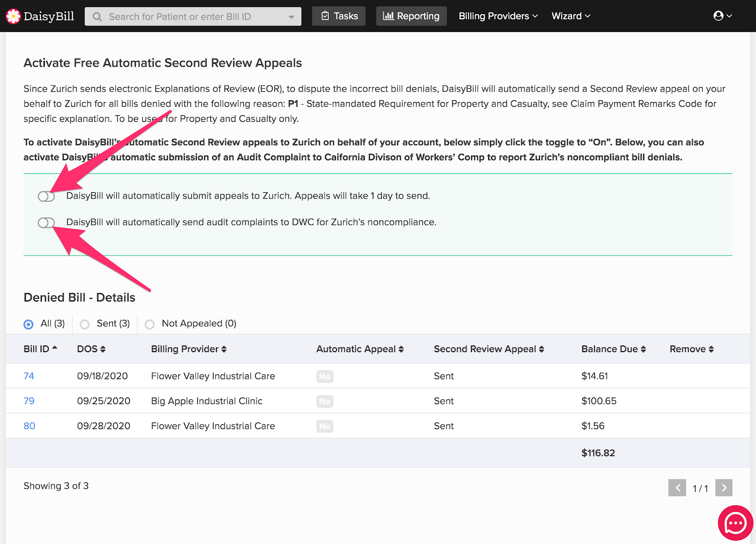Click the 09/28/2020 date of service
The width and height of the screenshot is (756, 544).
click(x=103, y=426)
